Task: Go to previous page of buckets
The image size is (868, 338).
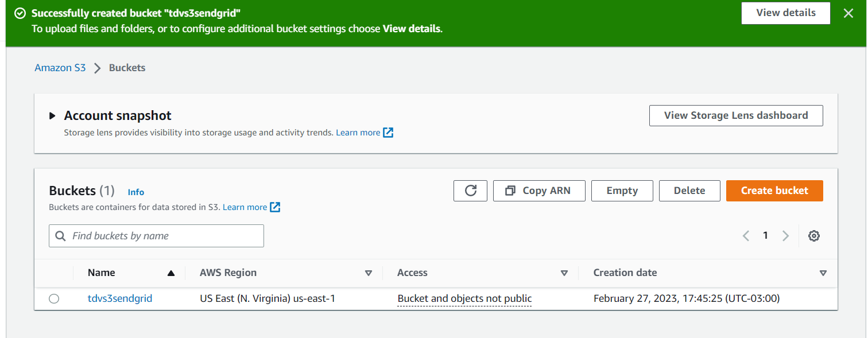Action: [746, 236]
